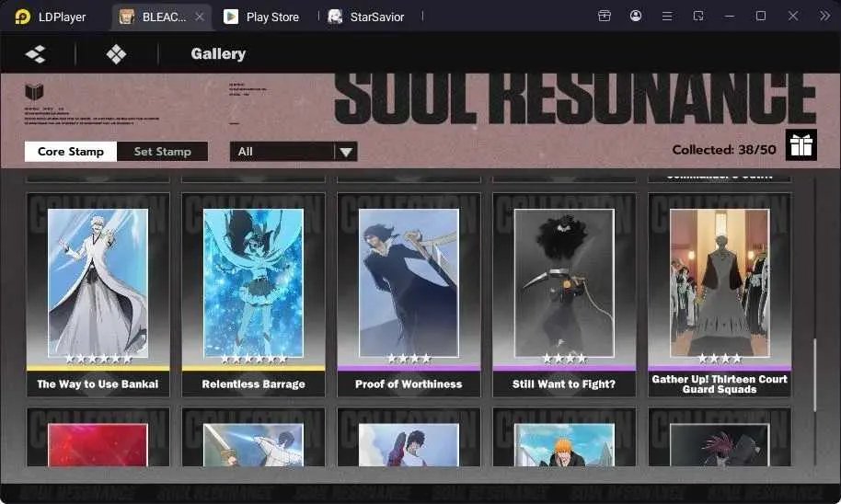841x504 pixels.
Task: Click the window resize mode icon
Action: (698, 16)
